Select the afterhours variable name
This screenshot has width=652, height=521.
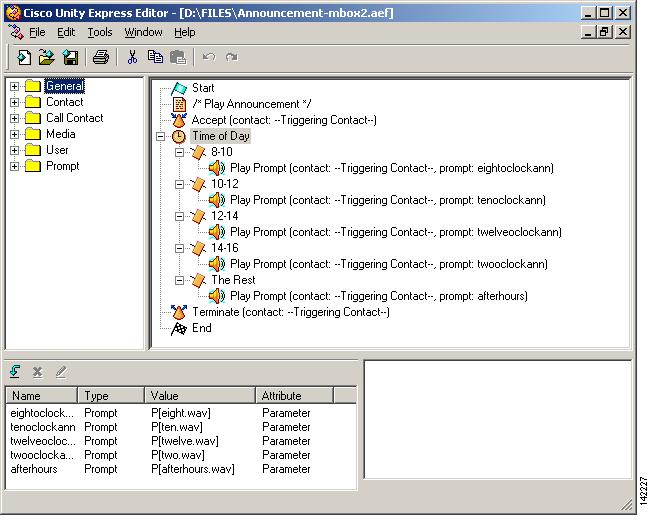click(34, 469)
